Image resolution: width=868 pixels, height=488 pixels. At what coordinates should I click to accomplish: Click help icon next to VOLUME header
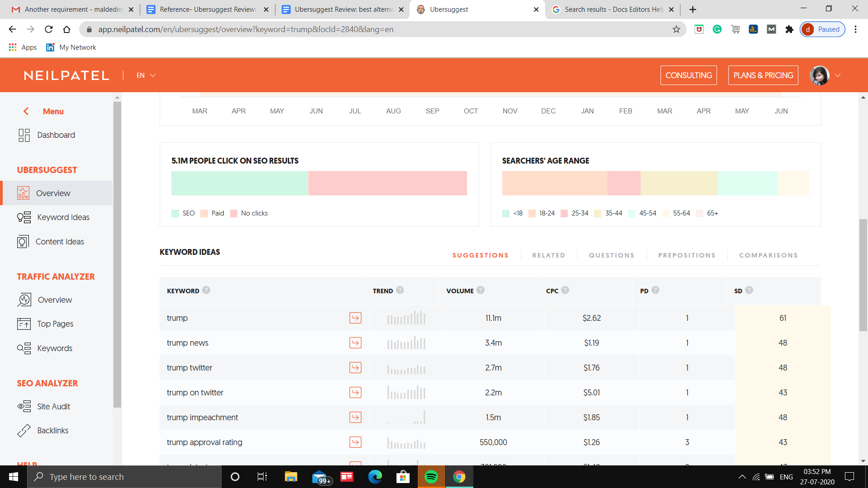(481, 290)
